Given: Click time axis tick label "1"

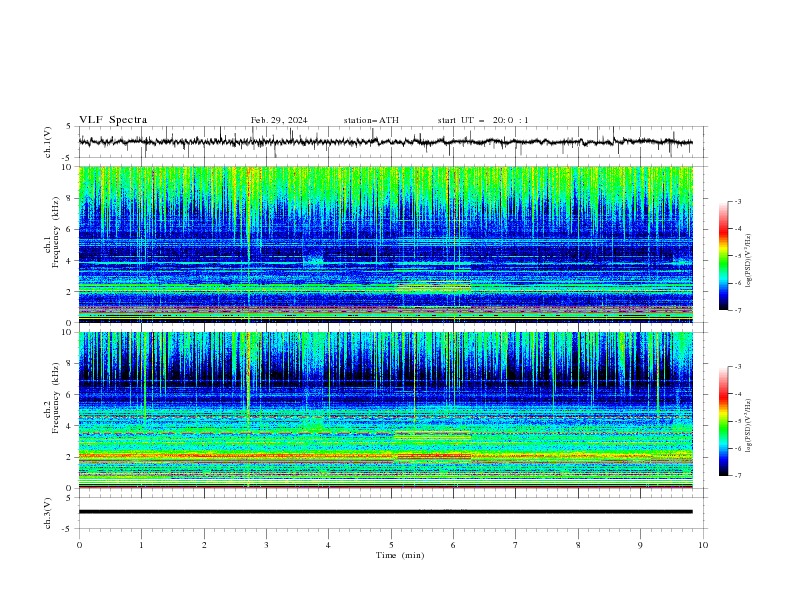Looking at the screenshot, I should pos(141,545).
